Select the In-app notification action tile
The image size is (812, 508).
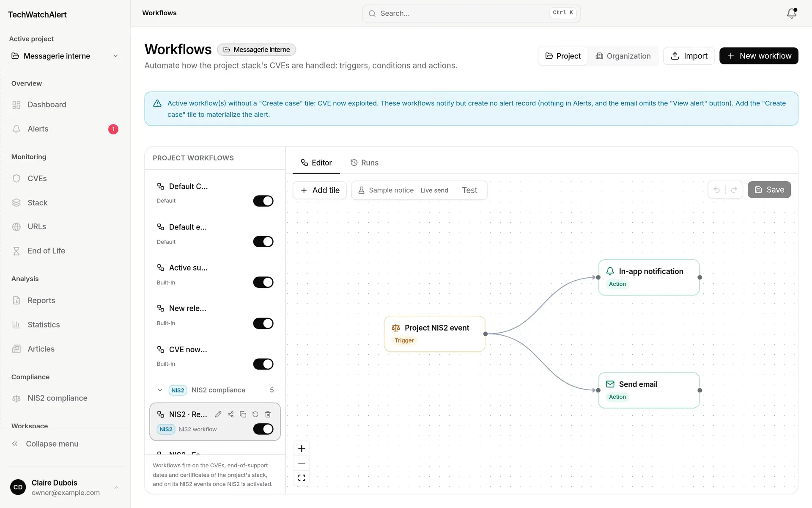coord(649,277)
